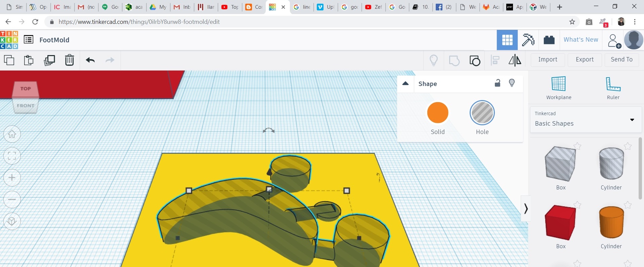Viewport: 644px width, 267px height.
Task: Click the FootMold design name
Action: [x=54, y=40]
